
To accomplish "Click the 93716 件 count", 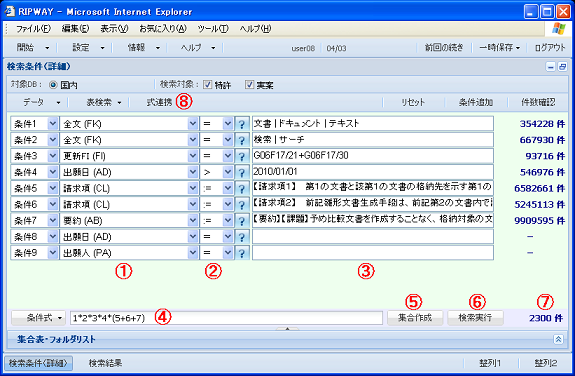I will point(545,156).
